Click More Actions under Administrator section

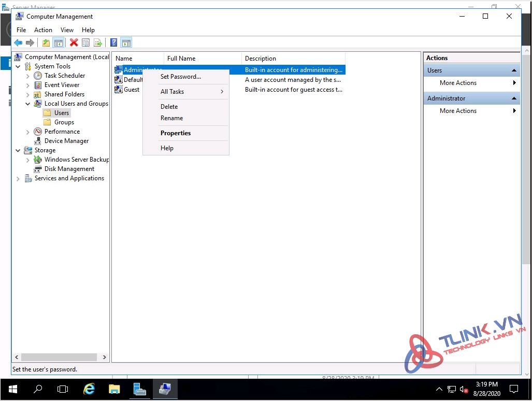point(458,111)
